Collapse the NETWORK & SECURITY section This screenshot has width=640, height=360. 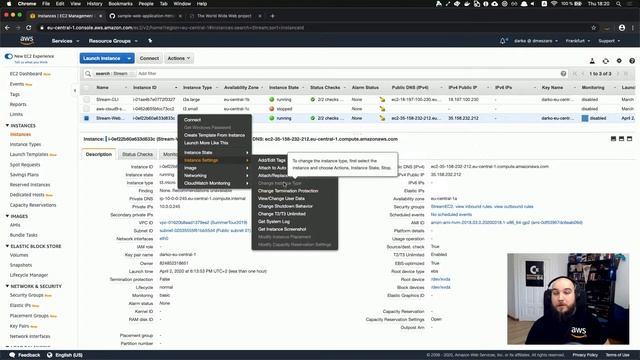7,286
